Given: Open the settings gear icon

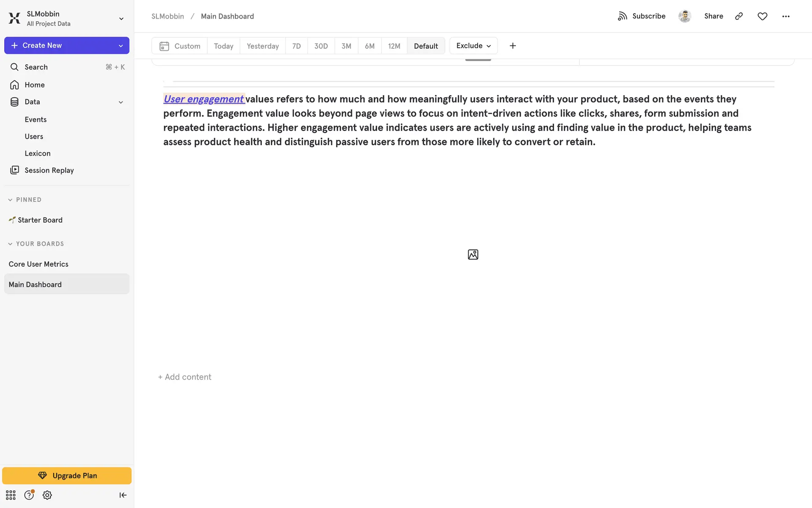Looking at the screenshot, I should pos(47,495).
